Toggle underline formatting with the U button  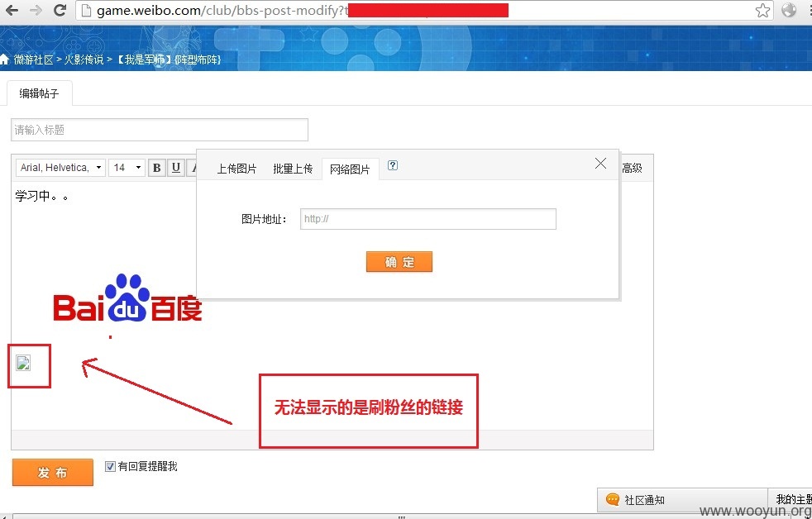pyautogui.click(x=176, y=168)
